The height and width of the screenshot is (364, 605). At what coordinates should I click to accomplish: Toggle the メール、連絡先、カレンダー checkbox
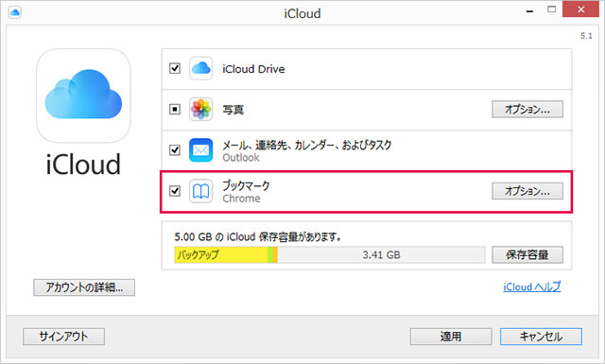point(175,149)
